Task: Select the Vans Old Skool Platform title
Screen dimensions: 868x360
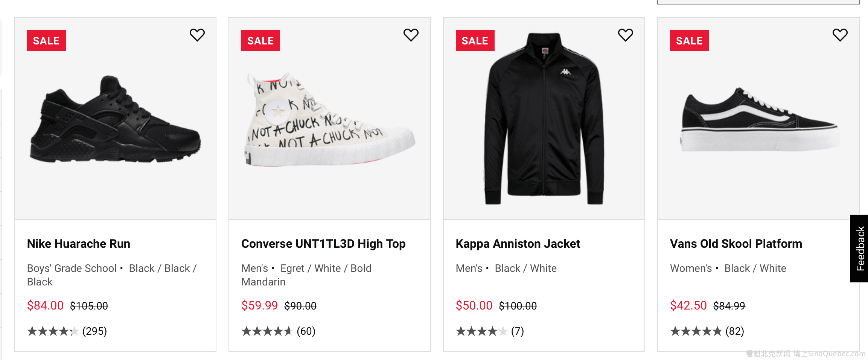Action: coord(736,244)
